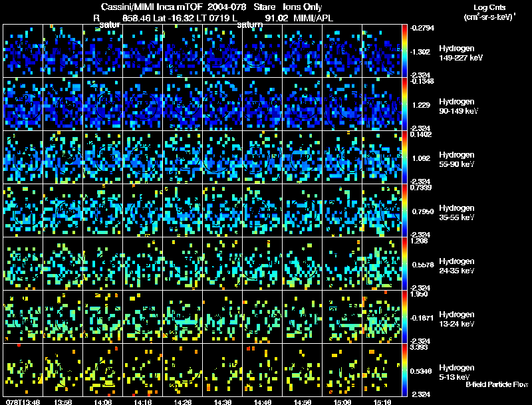Click the 'Hydrogen 90-149 keV' row label

coord(458,106)
